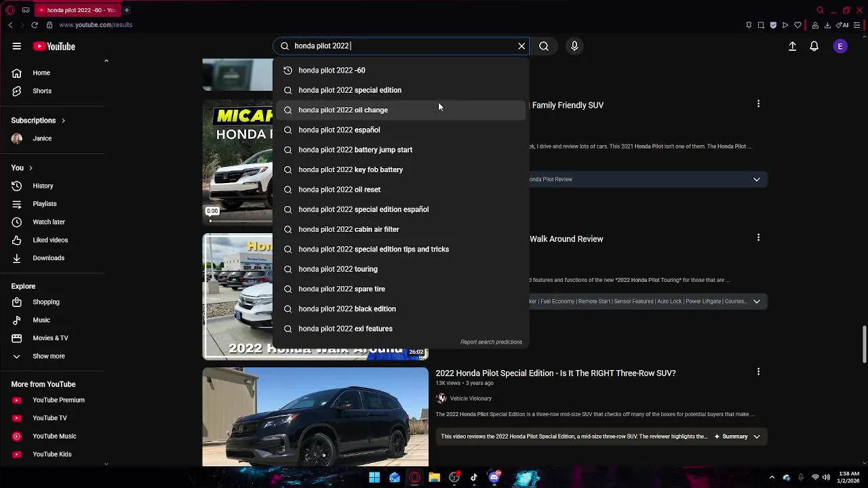
Task: Open the Vehicle Visionary channel
Action: point(471,399)
